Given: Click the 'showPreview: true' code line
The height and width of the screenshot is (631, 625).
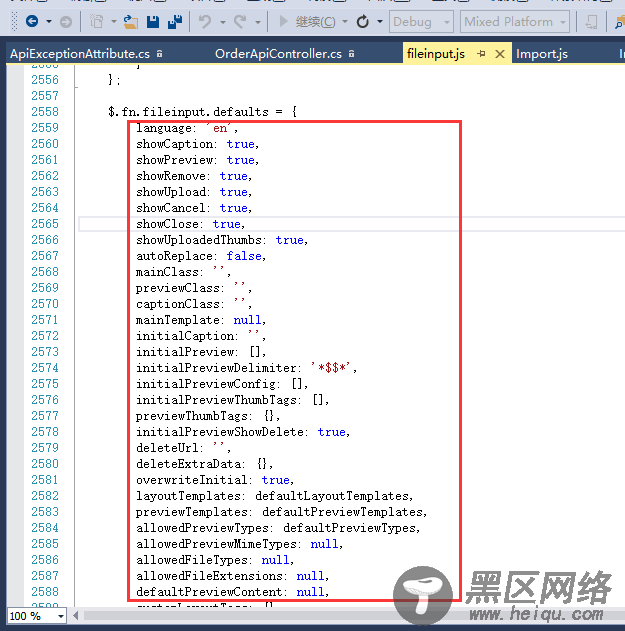Looking at the screenshot, I should coord(197,160).
